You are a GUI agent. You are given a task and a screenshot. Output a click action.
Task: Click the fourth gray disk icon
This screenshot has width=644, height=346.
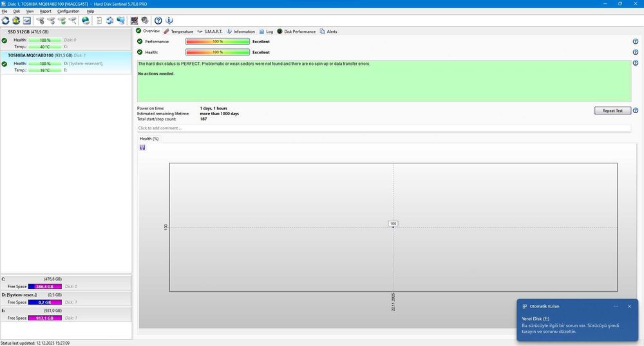pyautogui.click(x=72, y=21)
